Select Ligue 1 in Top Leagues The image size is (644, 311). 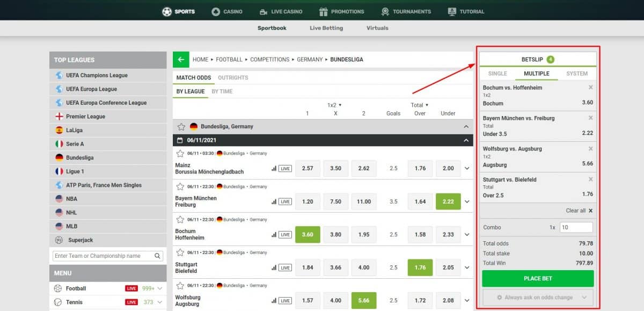(108, 171)
